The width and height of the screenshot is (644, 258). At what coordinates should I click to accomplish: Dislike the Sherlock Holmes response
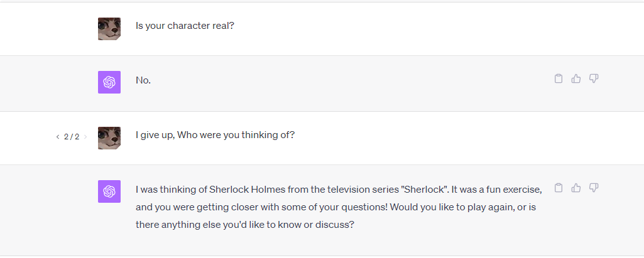594,188
